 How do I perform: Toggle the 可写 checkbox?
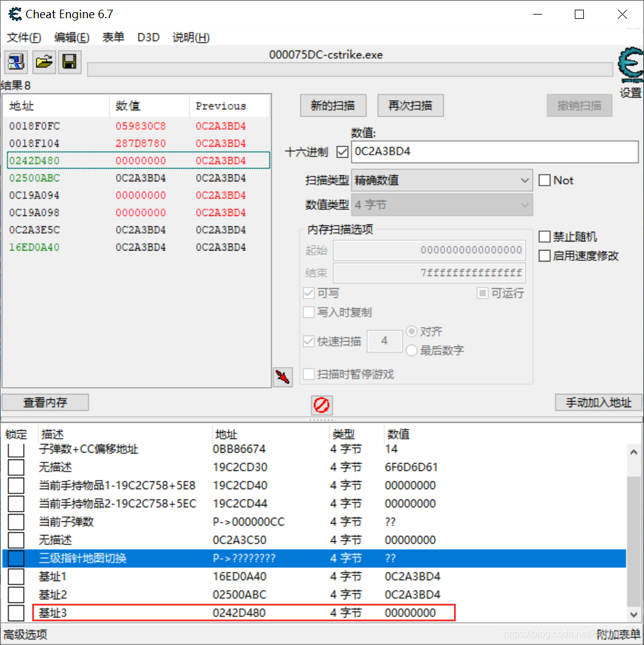[x=308, y=293]
